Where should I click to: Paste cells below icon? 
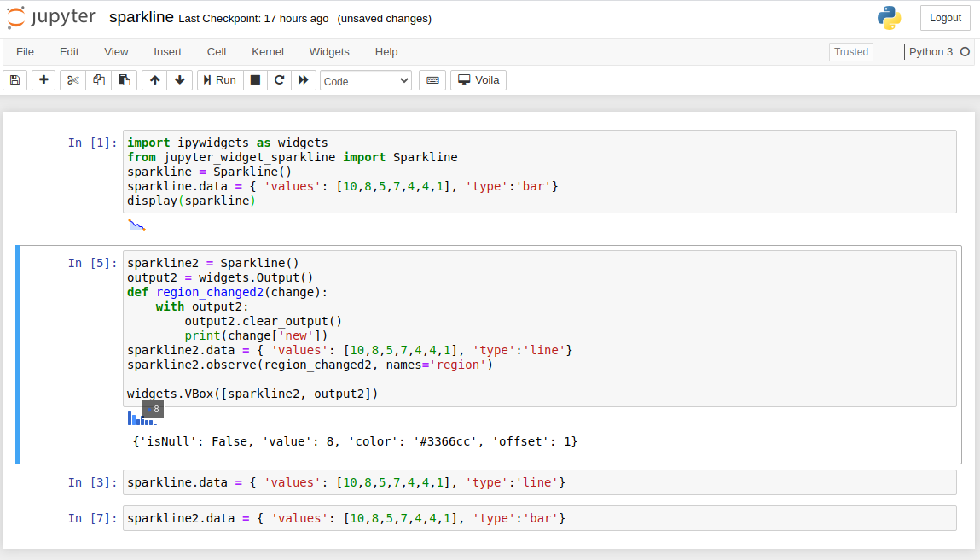(x=125, y=80)
